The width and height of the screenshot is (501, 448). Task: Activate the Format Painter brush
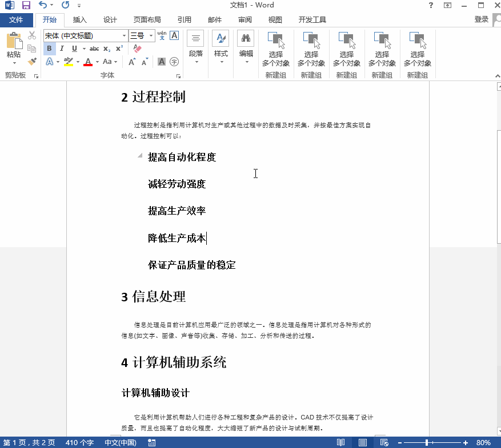32,61
